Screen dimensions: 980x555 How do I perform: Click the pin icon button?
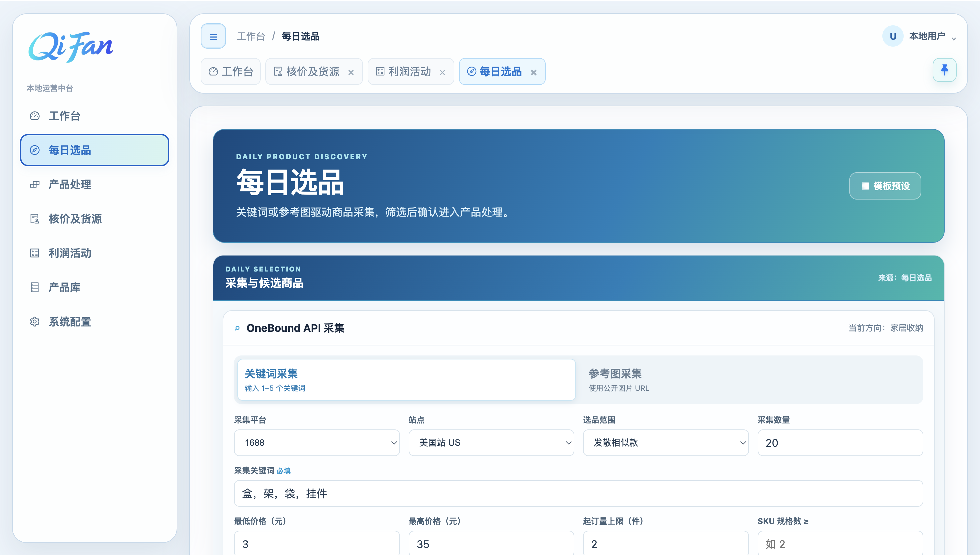(x=944, y=70)
